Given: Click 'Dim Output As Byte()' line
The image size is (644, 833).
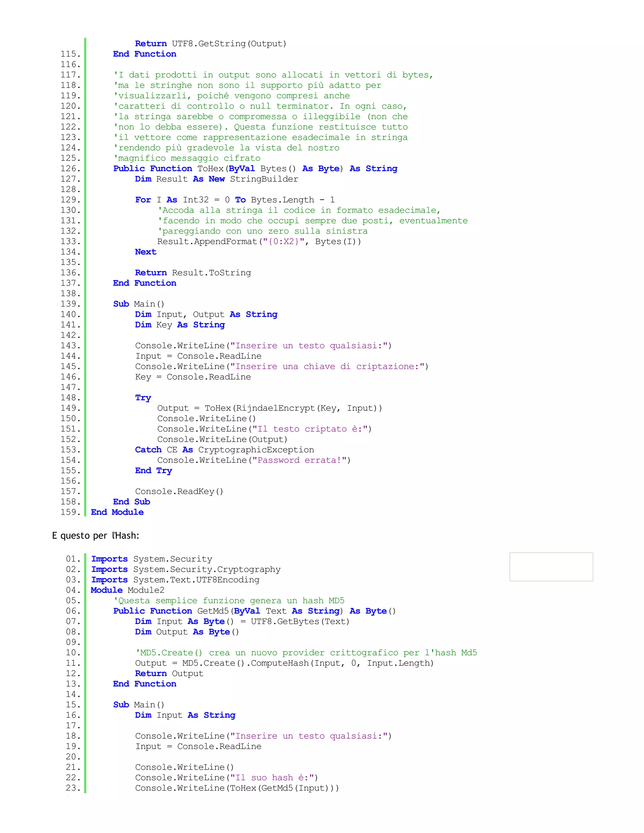Looking at the screenshot, I should (187, 632).
